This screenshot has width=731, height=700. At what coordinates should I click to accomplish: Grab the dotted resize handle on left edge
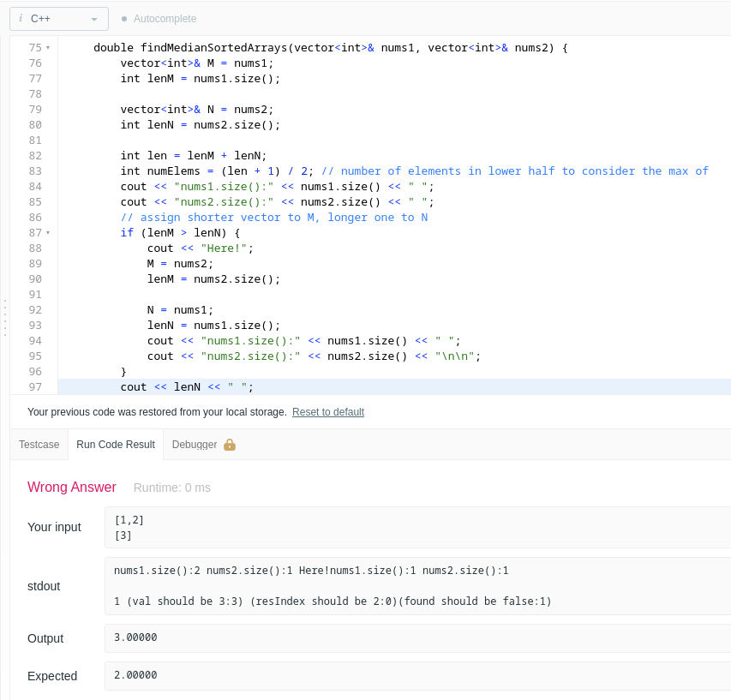[4, 317]
